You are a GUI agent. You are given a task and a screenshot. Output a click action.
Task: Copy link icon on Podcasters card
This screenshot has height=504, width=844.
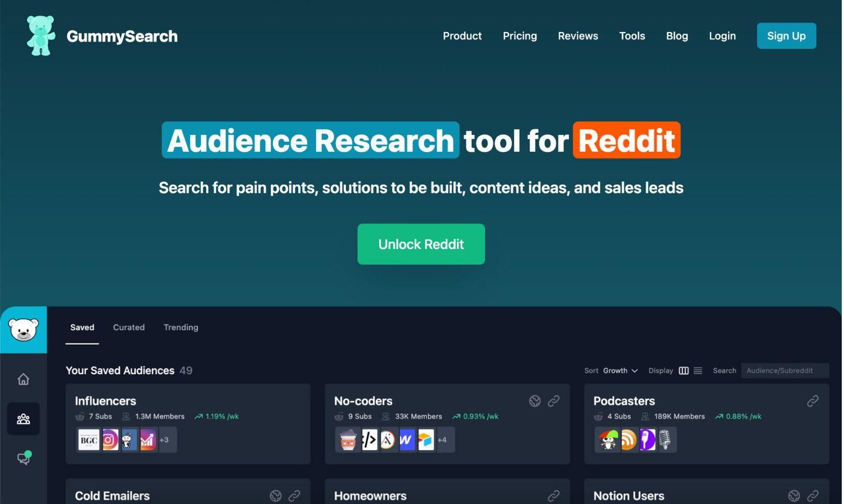(812, 401)
